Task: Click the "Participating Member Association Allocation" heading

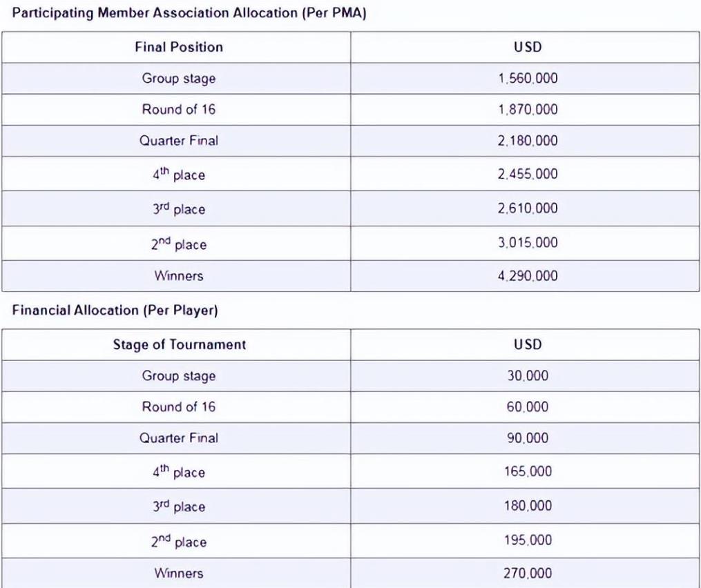Action: pos(189,14)
